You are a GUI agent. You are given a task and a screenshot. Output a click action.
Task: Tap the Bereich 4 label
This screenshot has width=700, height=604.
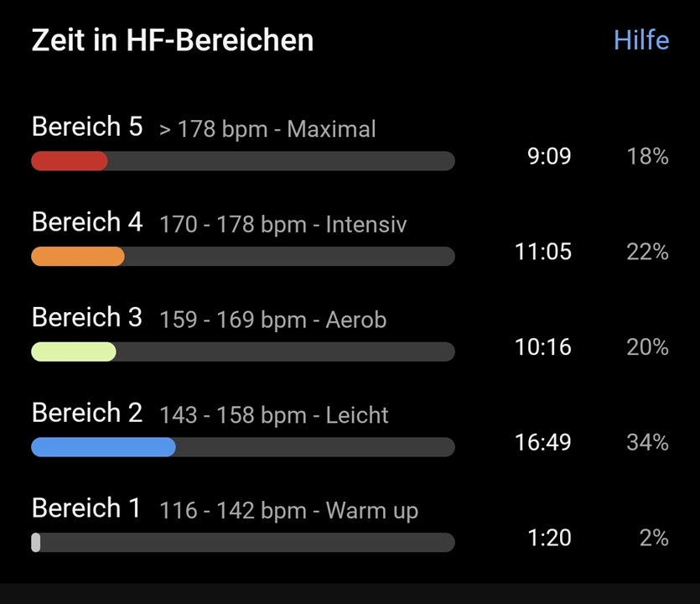click(x=87, y=222)
